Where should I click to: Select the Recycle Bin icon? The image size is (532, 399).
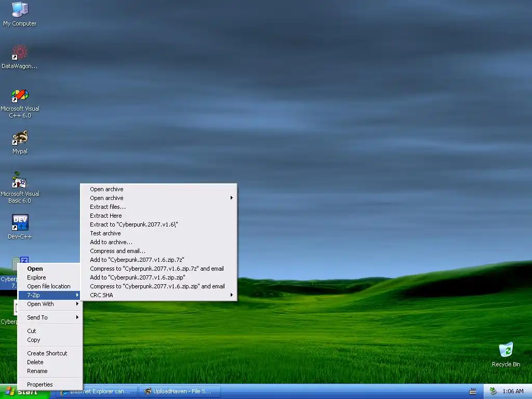[506, 354]
